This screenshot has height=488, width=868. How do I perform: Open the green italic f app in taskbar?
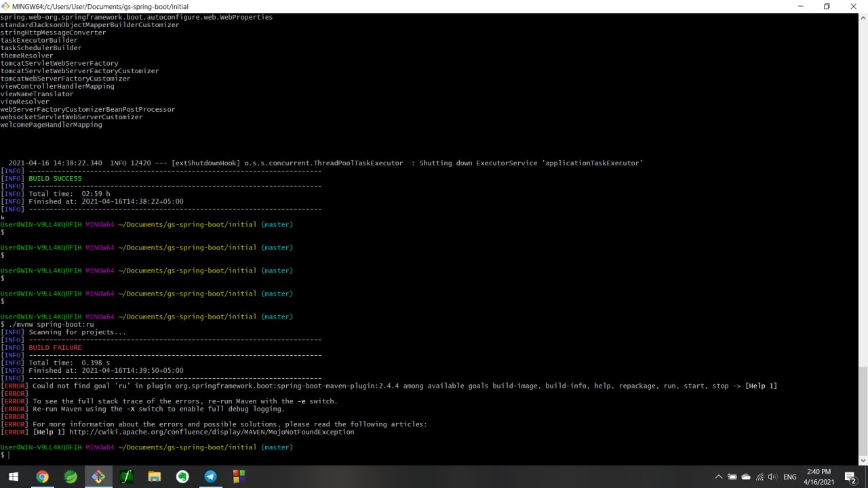tap(127, 476)
